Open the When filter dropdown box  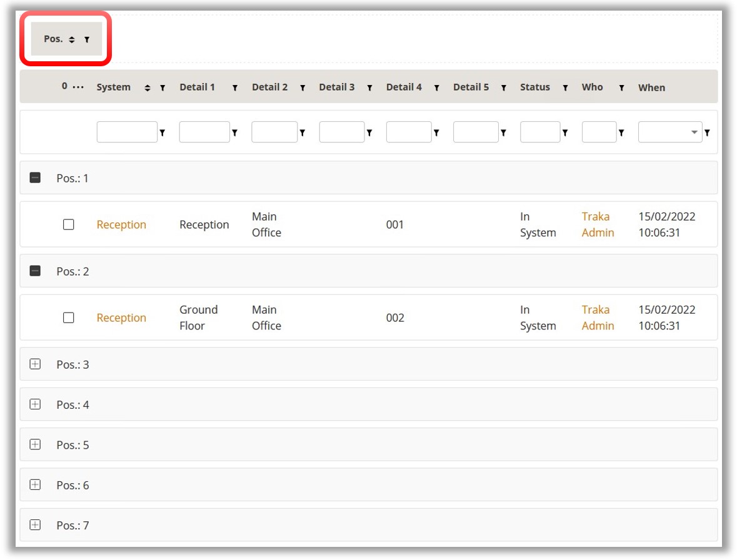tap(669, 132)
